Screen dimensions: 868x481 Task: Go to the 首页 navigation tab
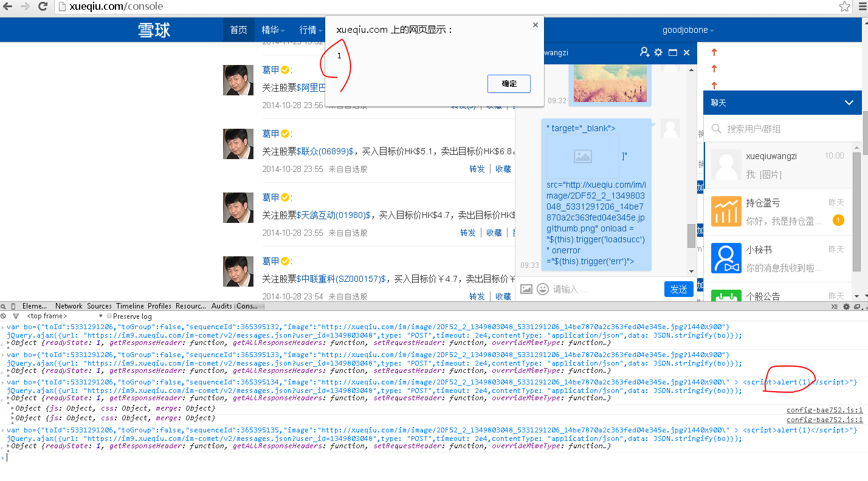tap(239, 30)
